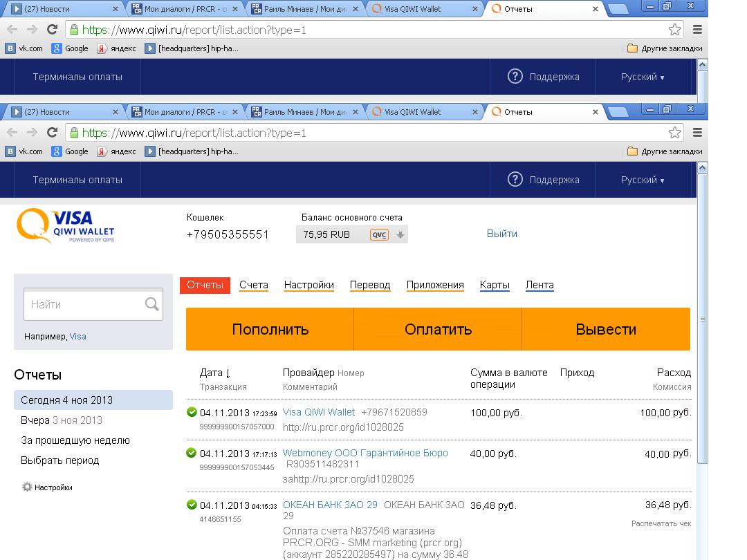
Task: Open the Перевод section
Action: point(369,285)
